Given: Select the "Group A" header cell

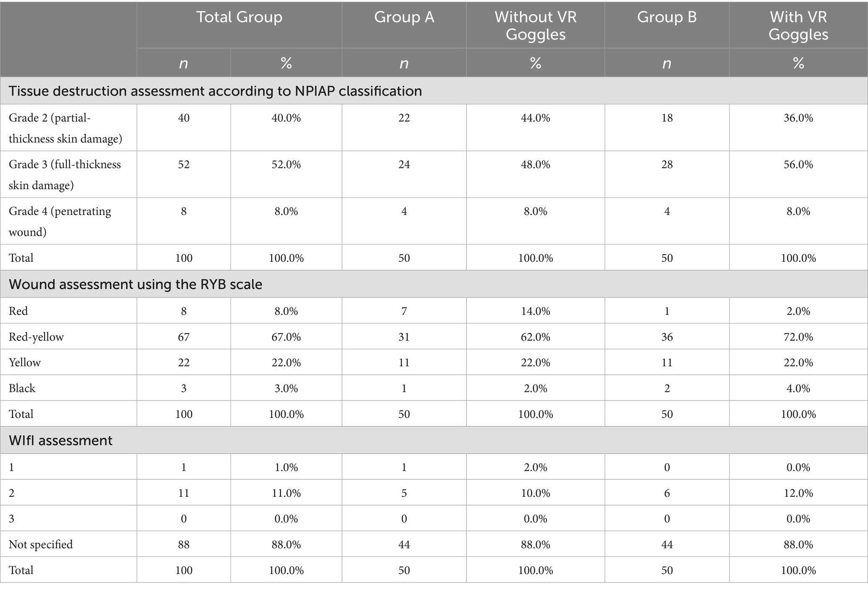Looking at the screenshot, I should click(404, 18).
